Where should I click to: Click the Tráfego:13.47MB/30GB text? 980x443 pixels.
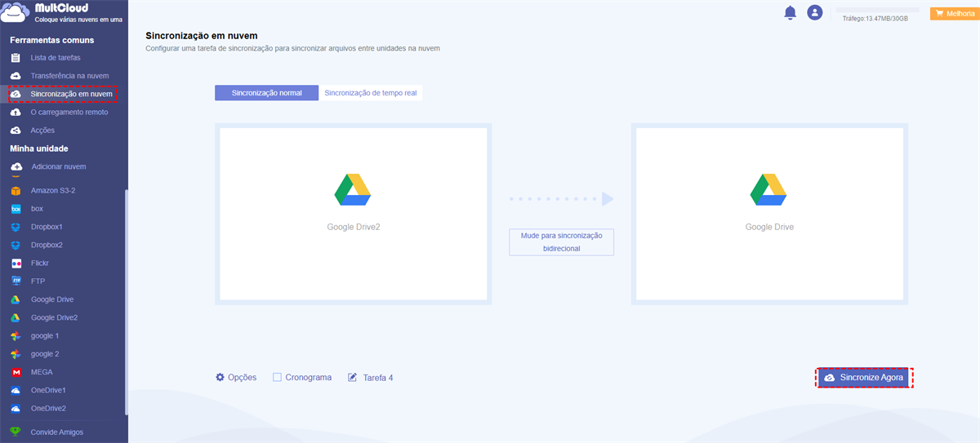tap(875, 18)
